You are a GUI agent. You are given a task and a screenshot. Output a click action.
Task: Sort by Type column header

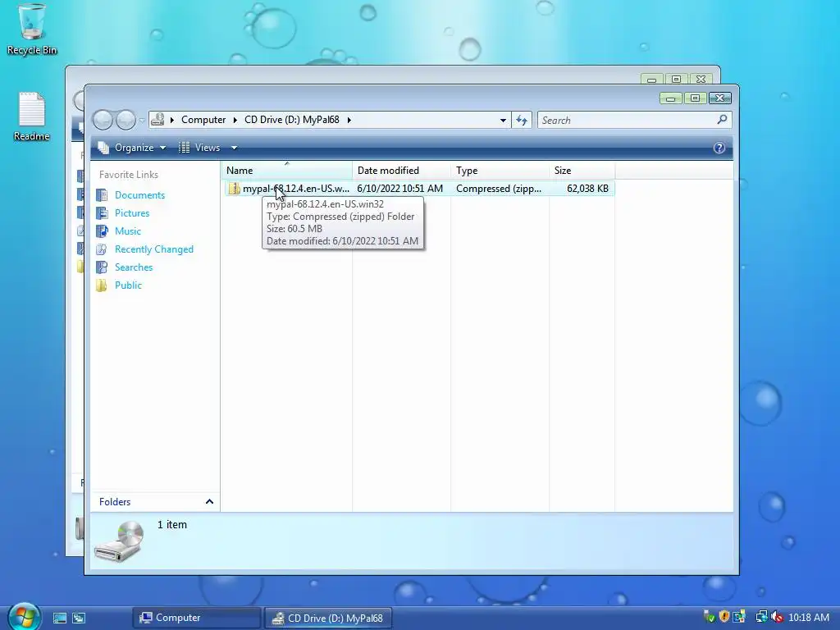500,171
